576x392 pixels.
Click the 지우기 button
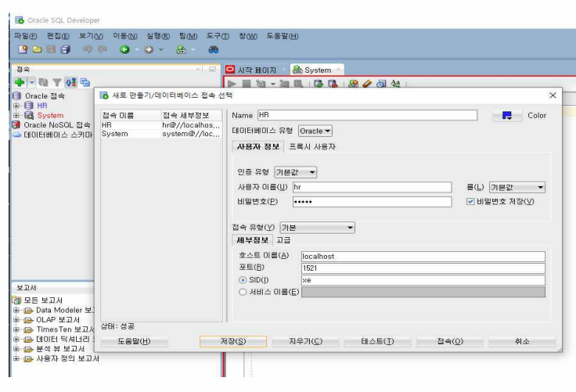point(305,341)
